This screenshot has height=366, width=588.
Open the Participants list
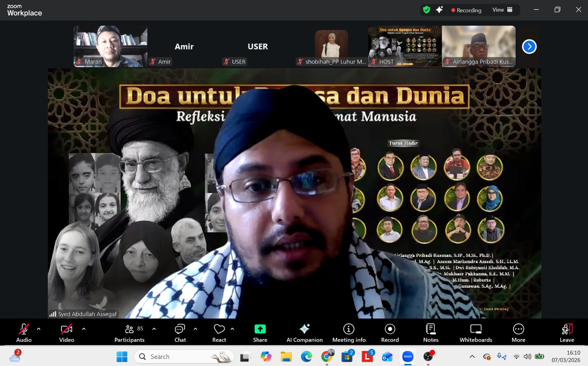pyautogui.click(x=129, y=333)
